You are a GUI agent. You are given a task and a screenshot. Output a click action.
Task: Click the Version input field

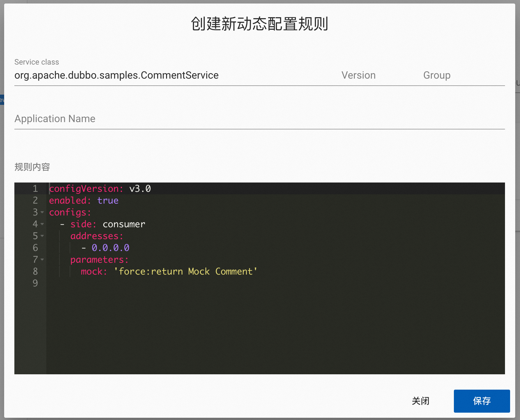coord(358,75)
